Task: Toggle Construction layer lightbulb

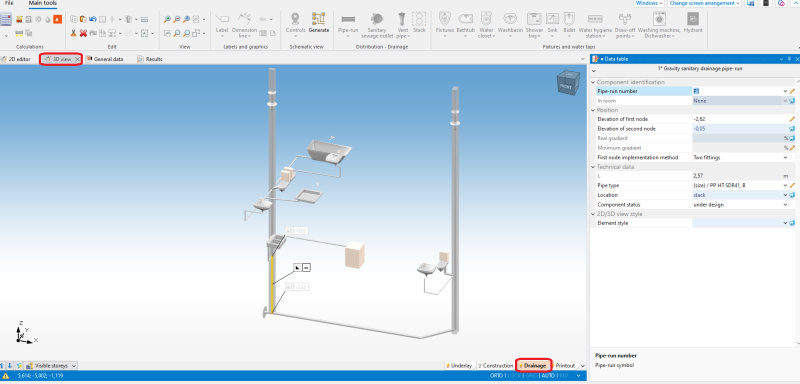Action: 480,366
